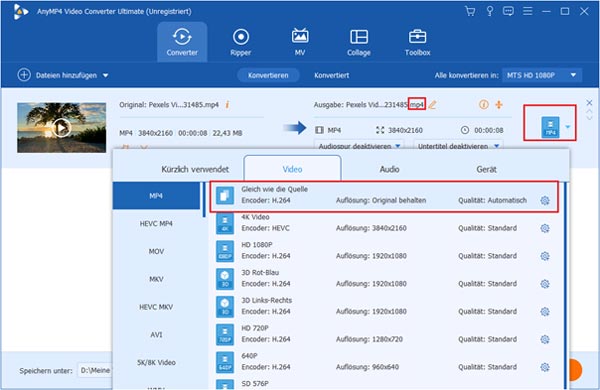The height and width of the screenshot is (390, 600).
Task: Open the Toolbox module
Action: pyautogui.click(x=417, y=42)
